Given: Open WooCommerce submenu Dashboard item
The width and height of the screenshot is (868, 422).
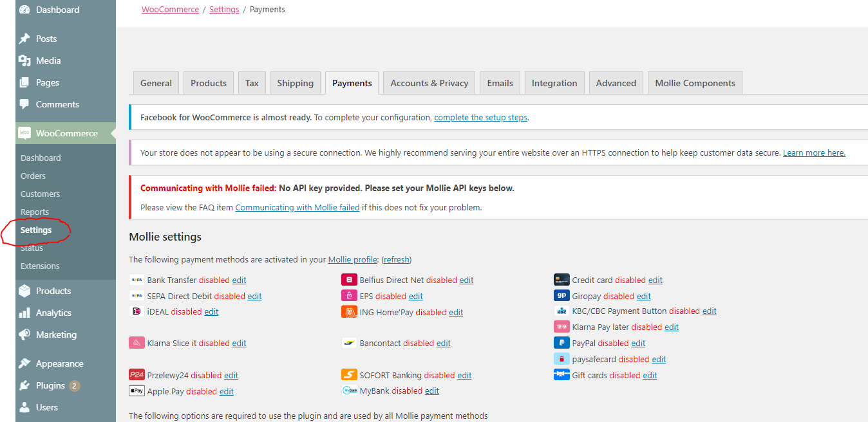Looking at the screenshot, I should point(41,158).
